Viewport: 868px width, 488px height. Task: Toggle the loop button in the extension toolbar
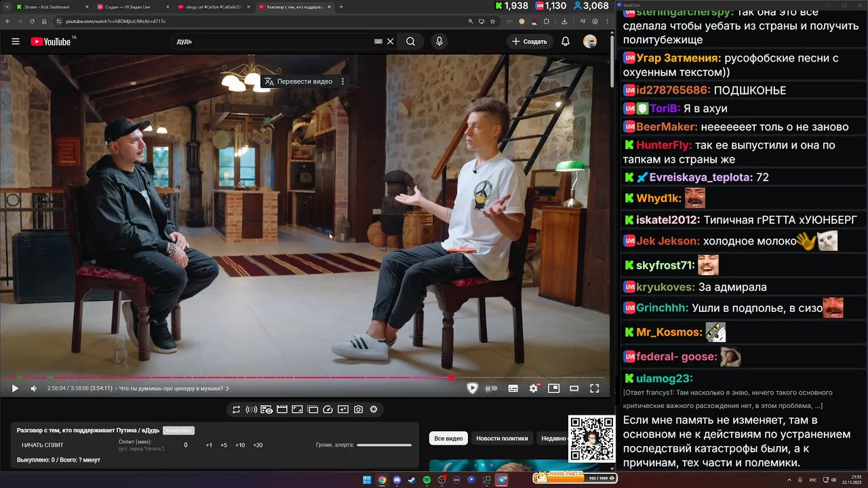pyautogui.click(x=236, y=409)
